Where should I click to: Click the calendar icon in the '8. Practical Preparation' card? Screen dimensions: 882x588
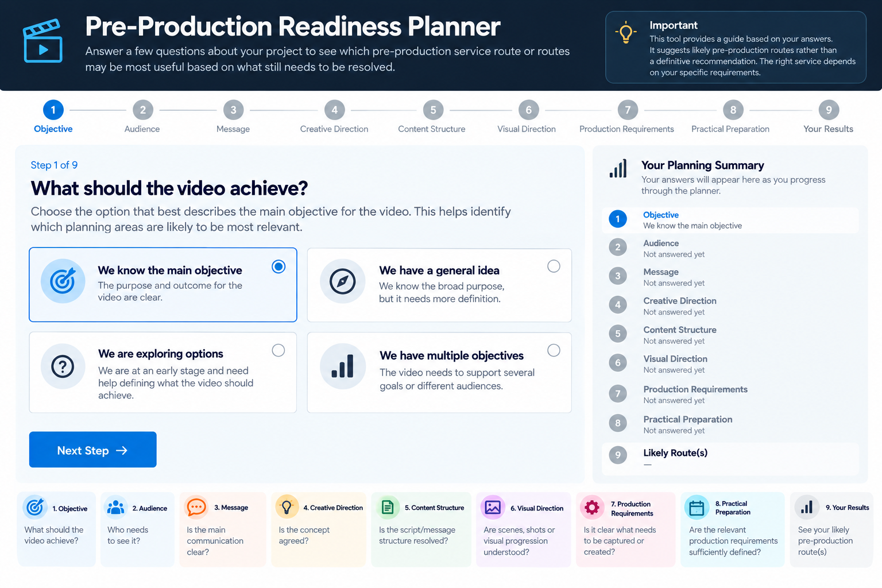coord(696,508)
